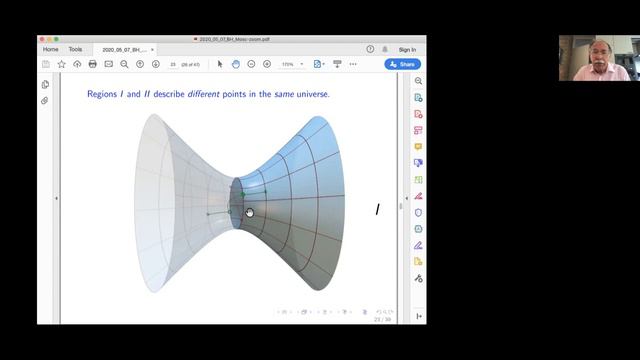Close the 2020_05_07_BH document tab
This screenshot has width=640, height=360.
pos(152,49)
